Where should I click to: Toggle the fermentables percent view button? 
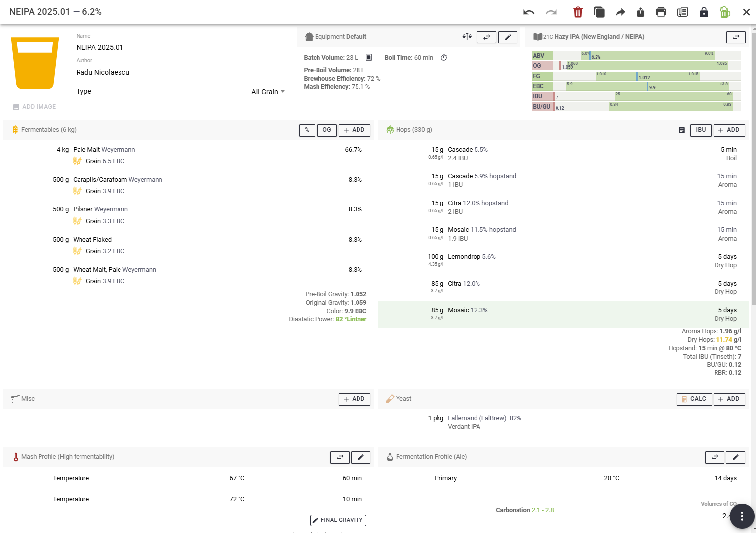point(307,130)
